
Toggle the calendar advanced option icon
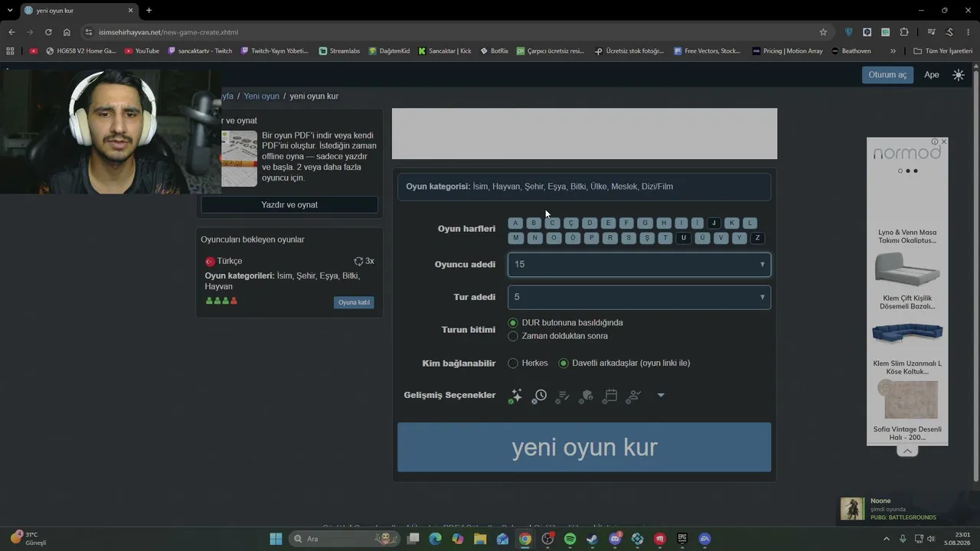(610, 396)
